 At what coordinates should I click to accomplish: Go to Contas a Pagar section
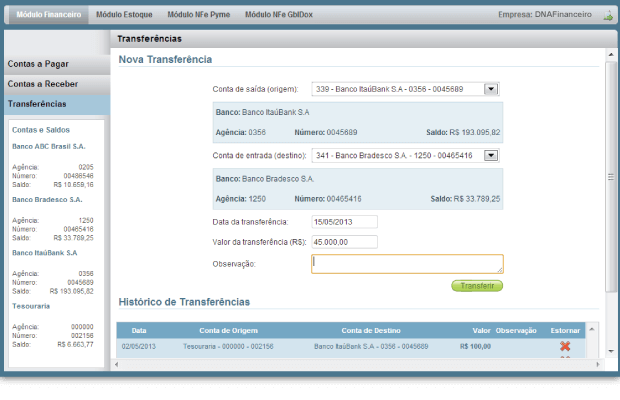(x=57, y=64)
